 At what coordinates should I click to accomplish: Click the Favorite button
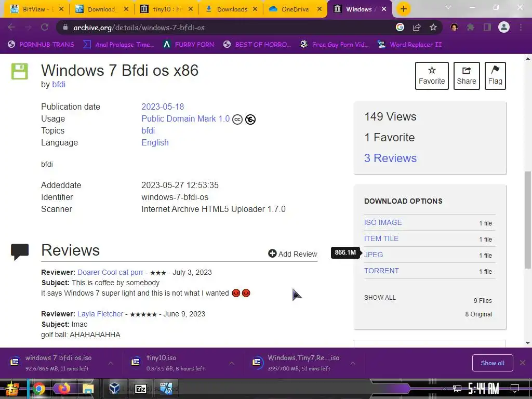pos(432,76)
